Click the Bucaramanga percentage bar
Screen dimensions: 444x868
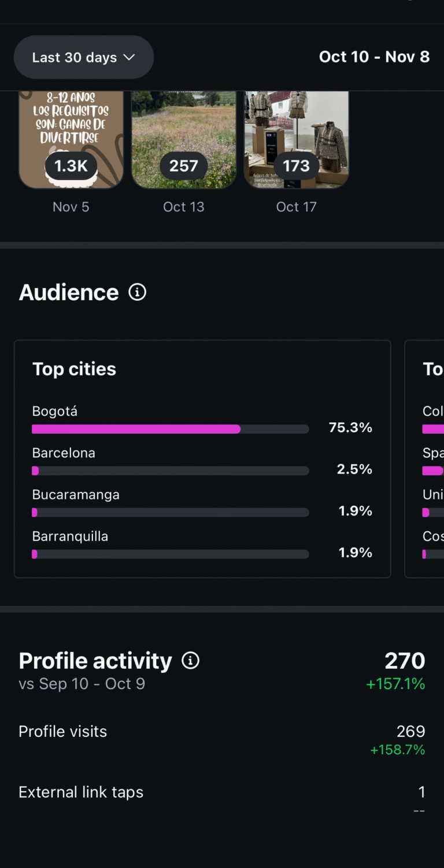[171, 512]
